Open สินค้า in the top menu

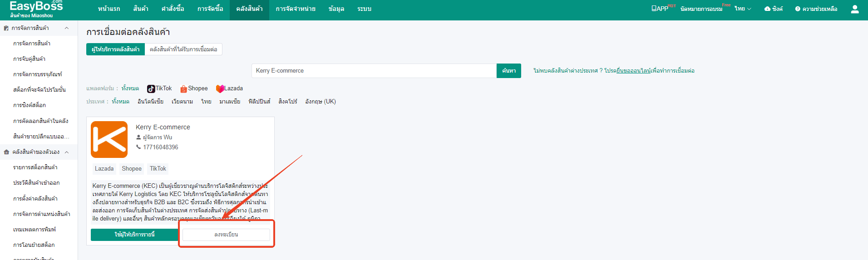[x=141, y=9]
